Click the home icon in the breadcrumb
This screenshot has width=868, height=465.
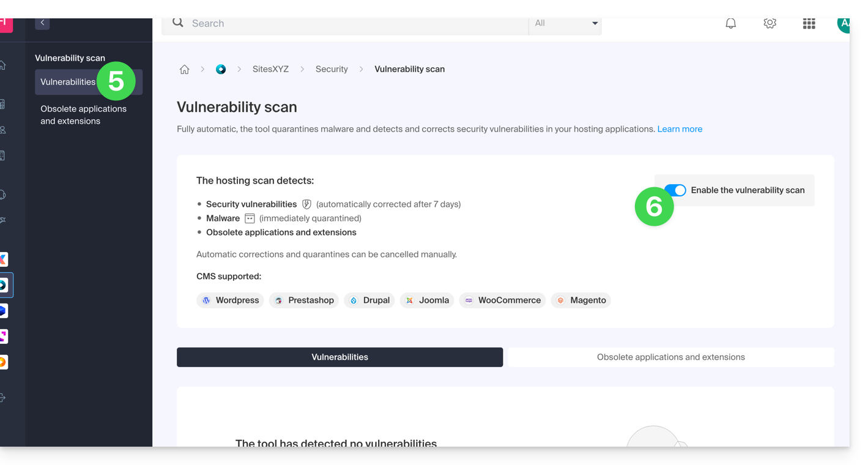click(184, 70)
